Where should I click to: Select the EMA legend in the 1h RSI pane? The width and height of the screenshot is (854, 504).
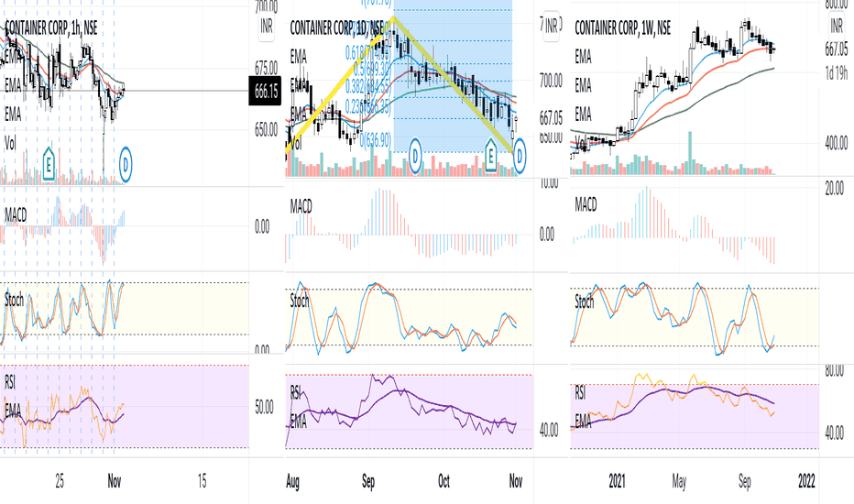(13, 411)
